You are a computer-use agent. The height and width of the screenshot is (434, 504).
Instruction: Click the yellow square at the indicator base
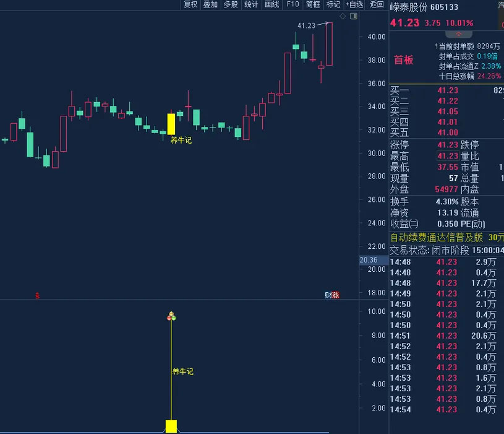171,426
